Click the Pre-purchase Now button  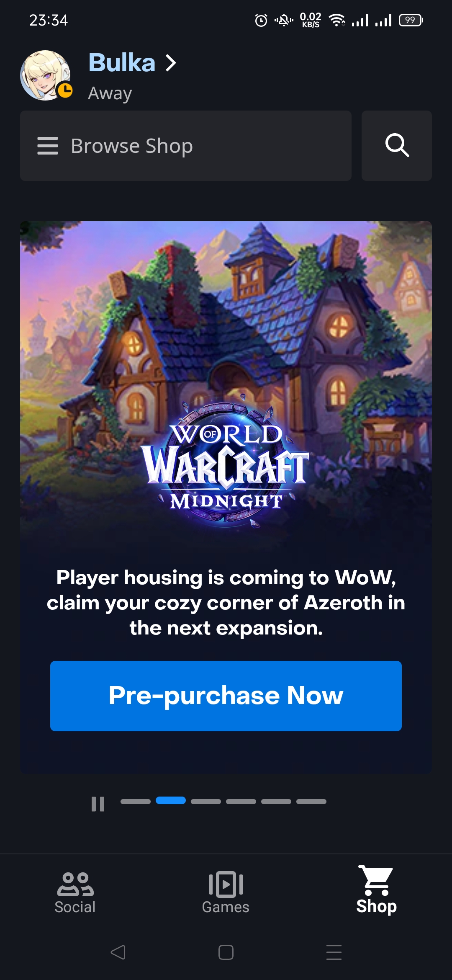pos(226,696)
